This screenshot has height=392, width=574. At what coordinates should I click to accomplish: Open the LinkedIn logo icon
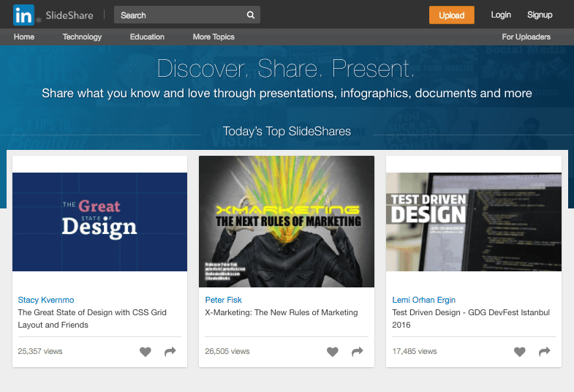click(x=23, y=15)
